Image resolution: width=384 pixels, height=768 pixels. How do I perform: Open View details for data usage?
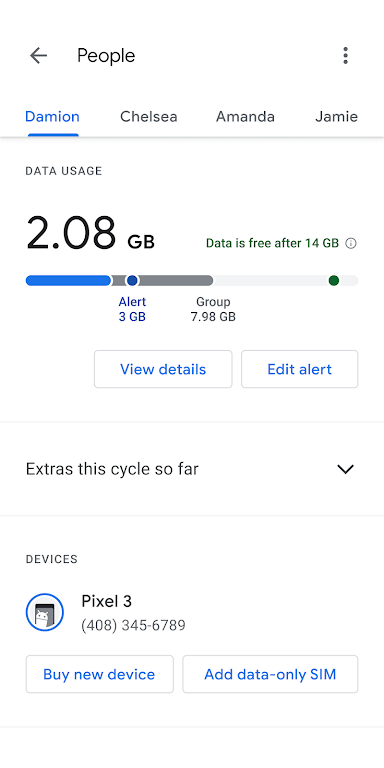pos(163,369)
